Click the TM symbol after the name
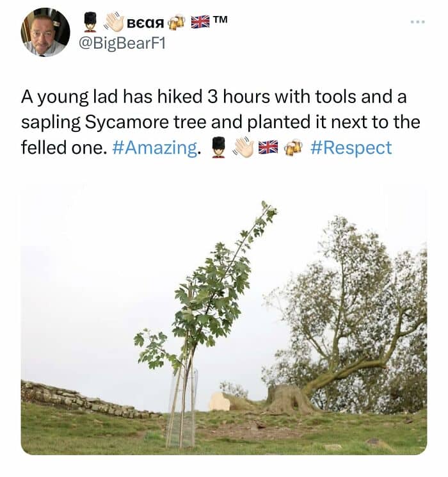The width and height of the screenshot is (448, 477). [x=220, y=20]
